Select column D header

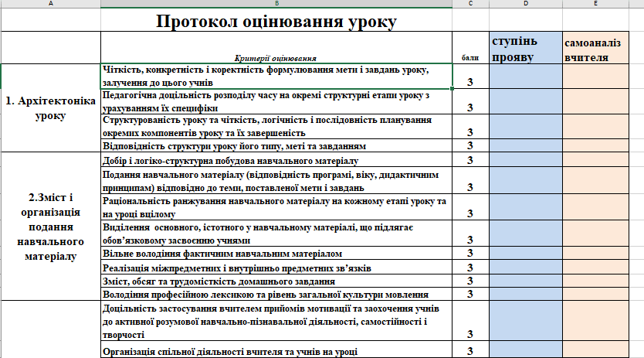[x=526, y=3]
